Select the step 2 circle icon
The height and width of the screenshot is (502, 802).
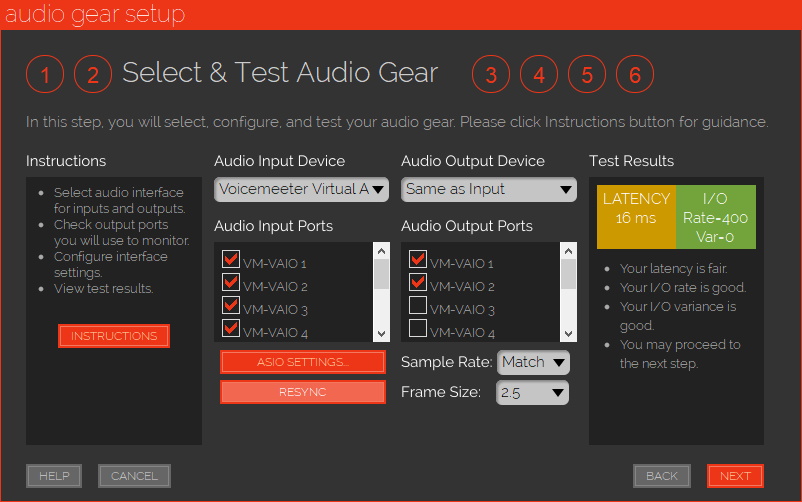tap(93, 74)
